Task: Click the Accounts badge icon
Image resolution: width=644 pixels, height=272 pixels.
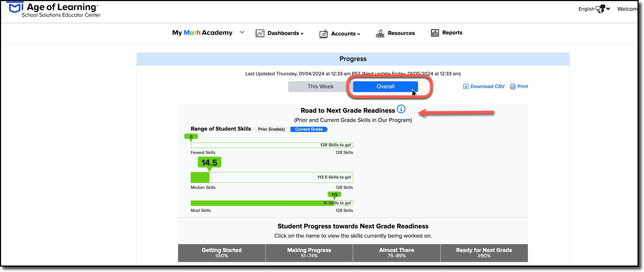Action: (x=324, y=34)
